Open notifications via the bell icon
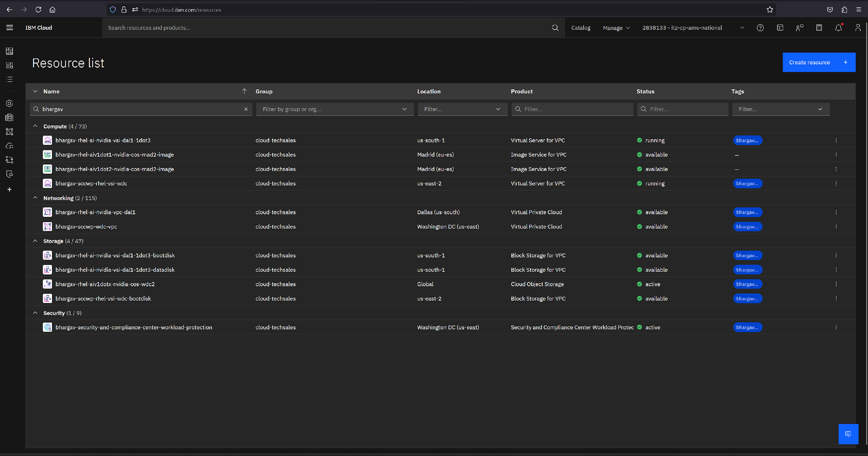 pyautogui.click(x=838, y=28)
